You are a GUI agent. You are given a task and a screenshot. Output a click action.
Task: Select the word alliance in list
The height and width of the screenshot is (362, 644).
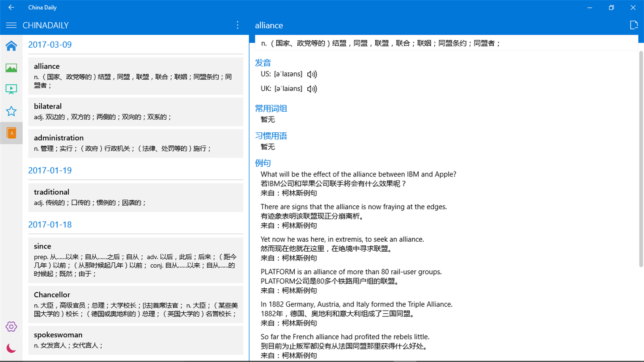(x=136, y=76)
